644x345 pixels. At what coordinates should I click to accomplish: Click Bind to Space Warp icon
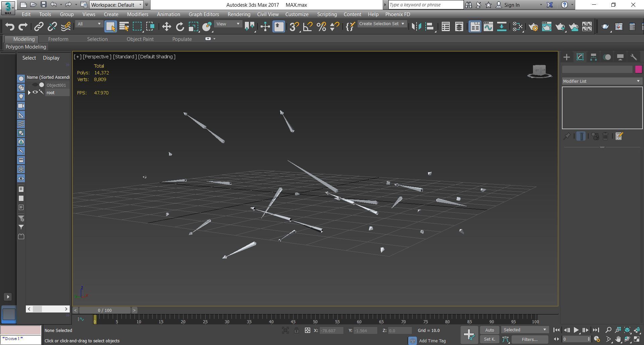coord(66,26)
